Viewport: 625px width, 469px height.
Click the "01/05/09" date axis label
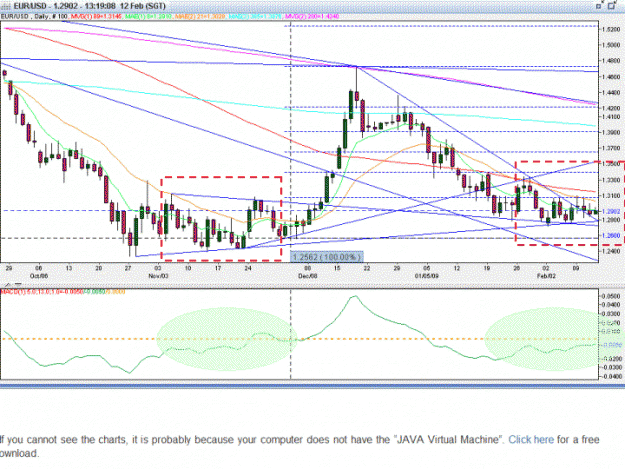point(426,276)
